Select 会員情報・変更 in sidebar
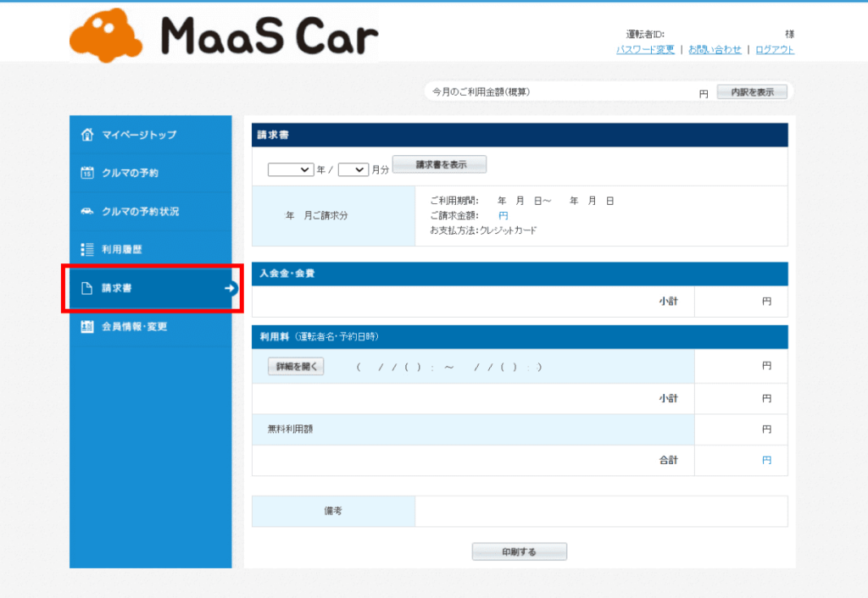Screen dimensions: 868x598 pos(134,326)
